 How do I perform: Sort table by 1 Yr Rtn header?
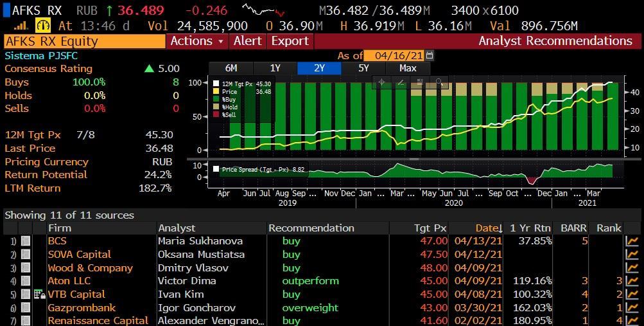coord(530,228)
